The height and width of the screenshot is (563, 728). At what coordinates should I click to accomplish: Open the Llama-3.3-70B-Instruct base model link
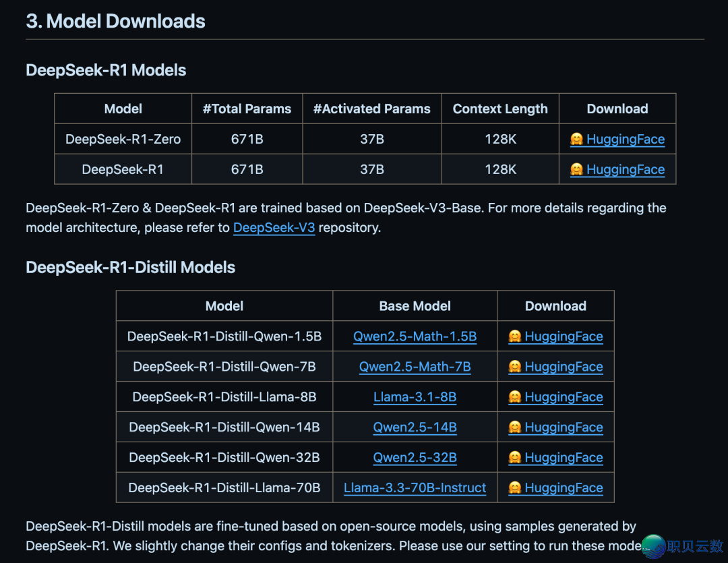(415, 487)
